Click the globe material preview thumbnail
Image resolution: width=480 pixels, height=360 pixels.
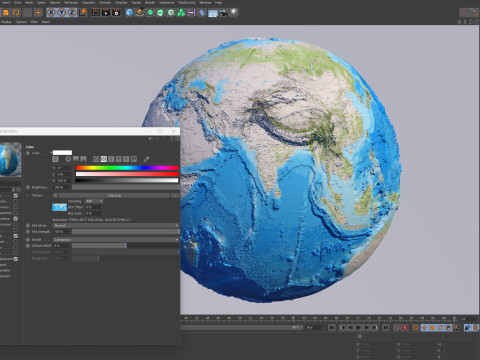coord(10,160)
